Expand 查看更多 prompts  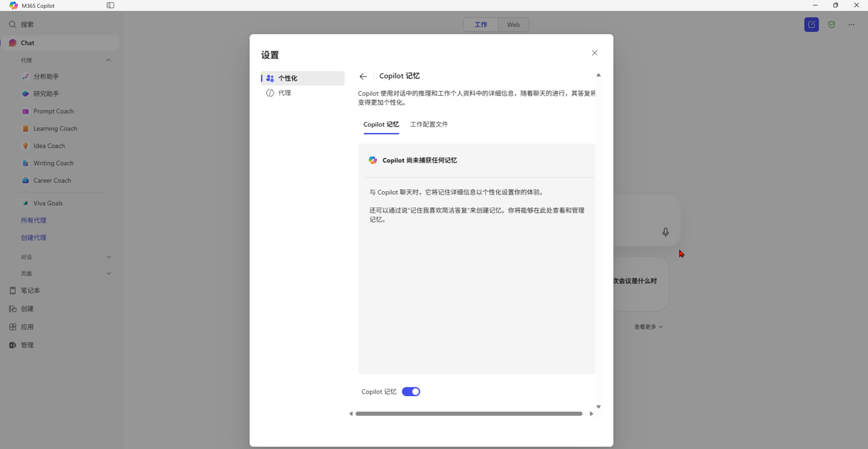tap(648, 327)
